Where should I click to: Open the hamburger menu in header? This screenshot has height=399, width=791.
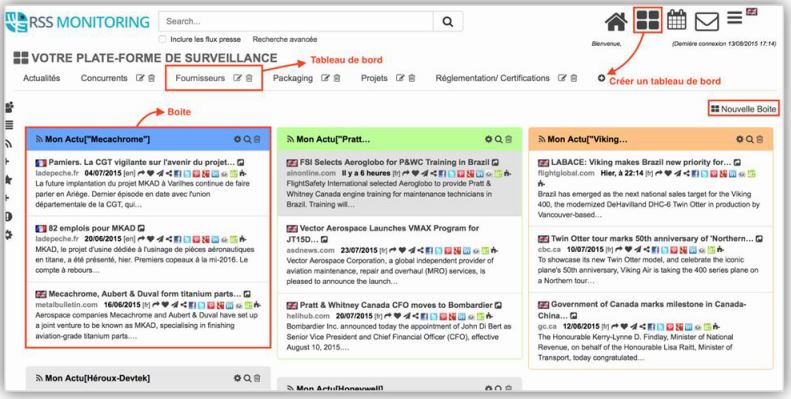point(734,18)
